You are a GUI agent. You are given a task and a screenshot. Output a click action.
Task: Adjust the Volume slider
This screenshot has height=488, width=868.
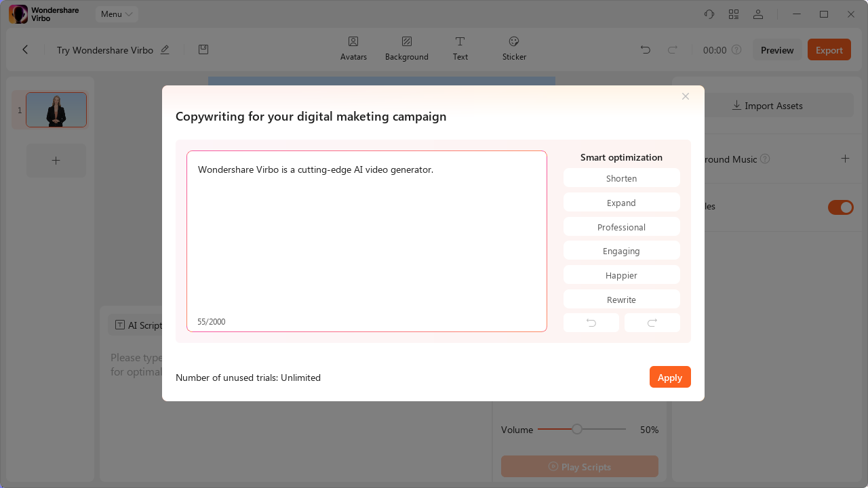tap(582, 429)
